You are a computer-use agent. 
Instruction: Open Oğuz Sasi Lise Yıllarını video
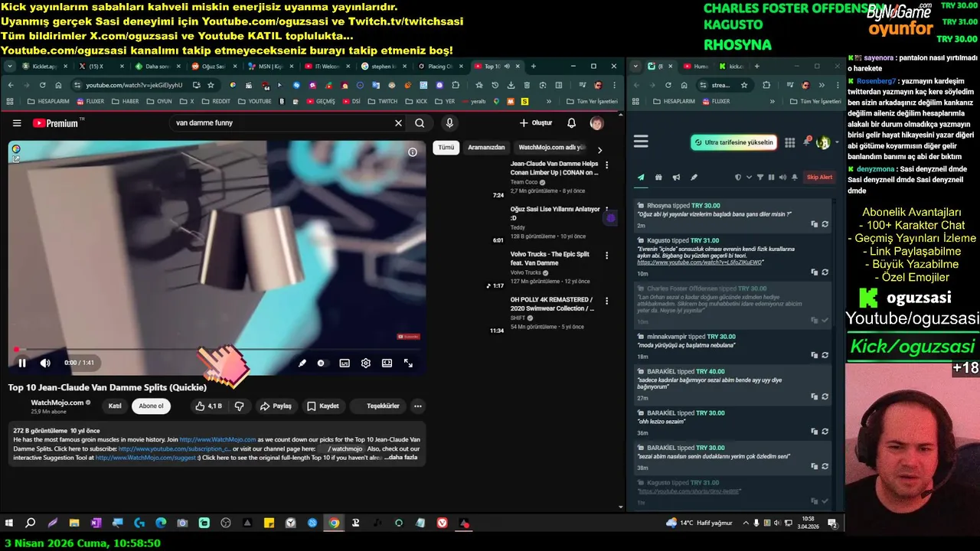555,213
